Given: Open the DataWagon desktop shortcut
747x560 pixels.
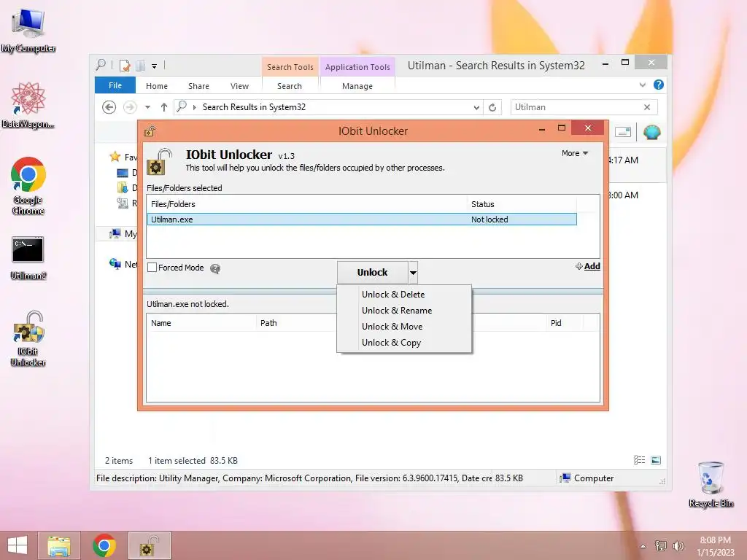Looking at the screenshot, I should coord(28,106).
